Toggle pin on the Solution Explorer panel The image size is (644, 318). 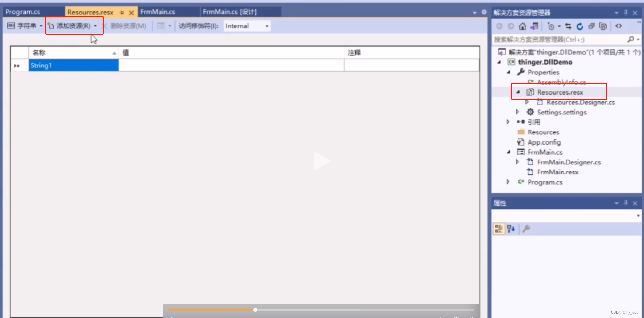coord(626,13)
